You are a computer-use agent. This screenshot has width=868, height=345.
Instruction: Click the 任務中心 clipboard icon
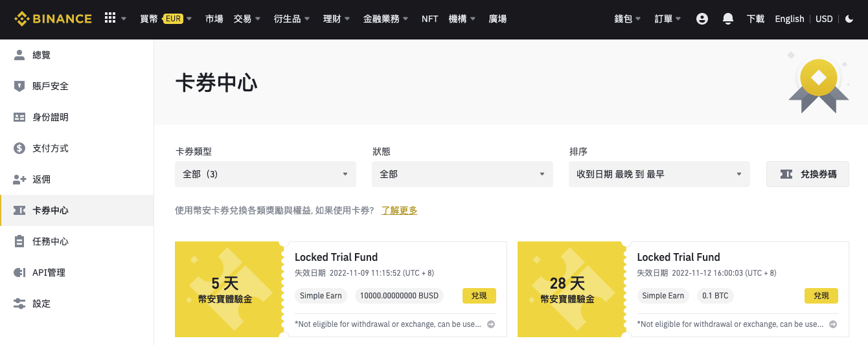point(19,241)
